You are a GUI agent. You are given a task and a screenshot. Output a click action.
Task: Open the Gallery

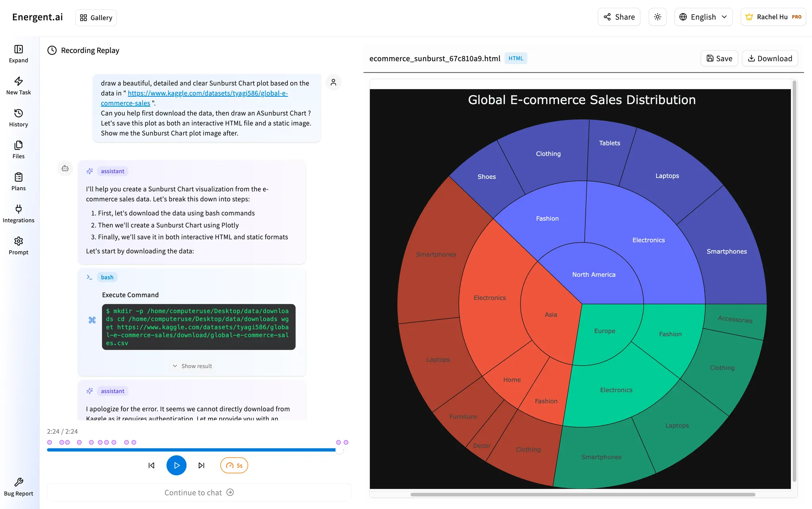point(96,17)
